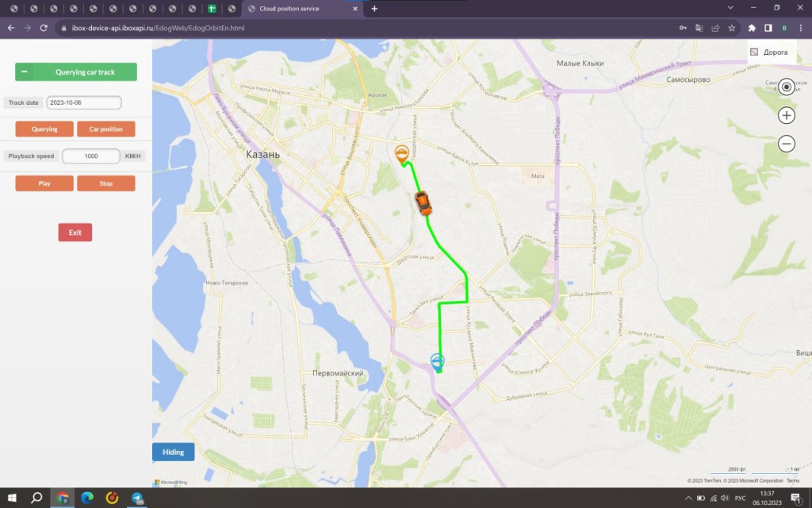812x508 pixels.
Task: Start track playback with Play
Action: tap(44, 183)
